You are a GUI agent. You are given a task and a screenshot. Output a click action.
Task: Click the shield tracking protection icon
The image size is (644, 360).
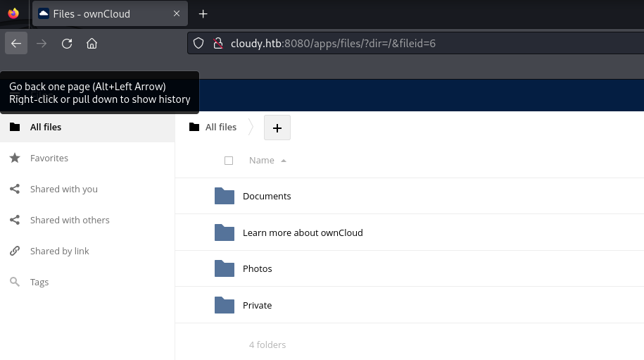click(x=198, y=44)
